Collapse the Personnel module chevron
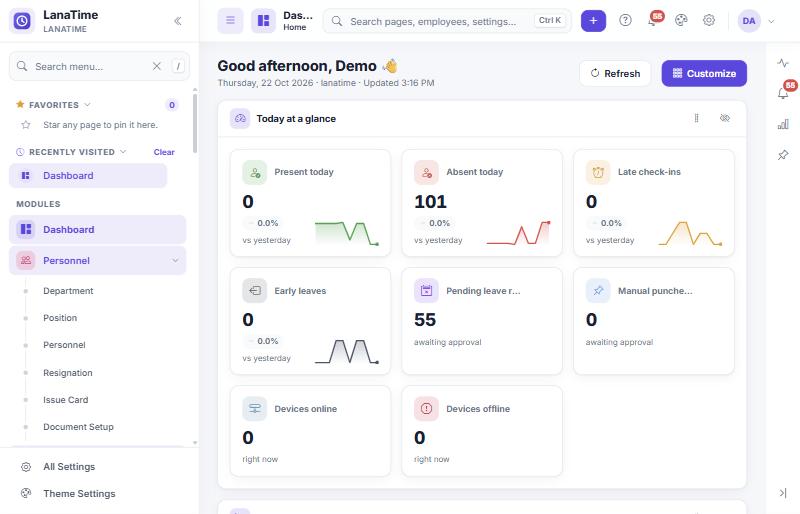 click(175, 260)
